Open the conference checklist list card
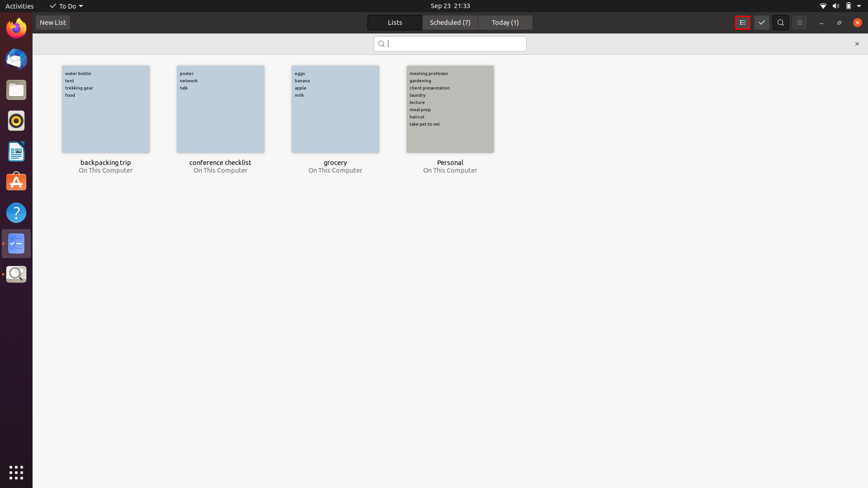Screen dimensions: 868x488 (221, 109)
